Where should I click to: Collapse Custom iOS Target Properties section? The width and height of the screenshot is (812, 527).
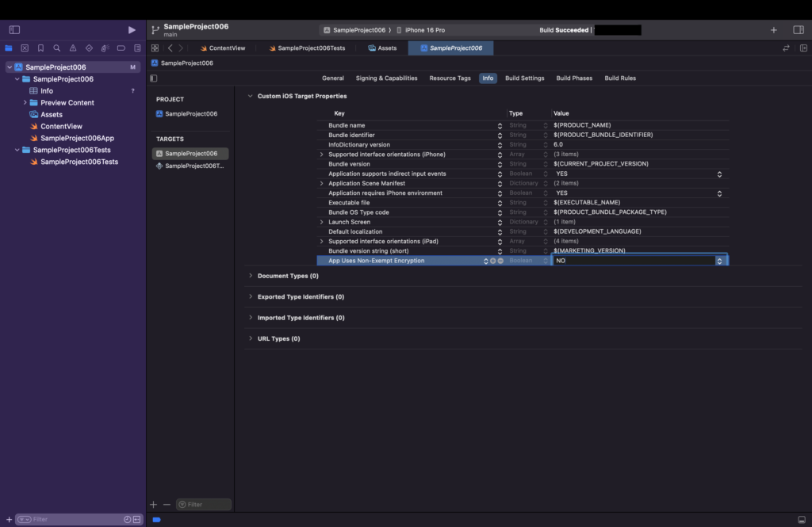click(250, 97)
